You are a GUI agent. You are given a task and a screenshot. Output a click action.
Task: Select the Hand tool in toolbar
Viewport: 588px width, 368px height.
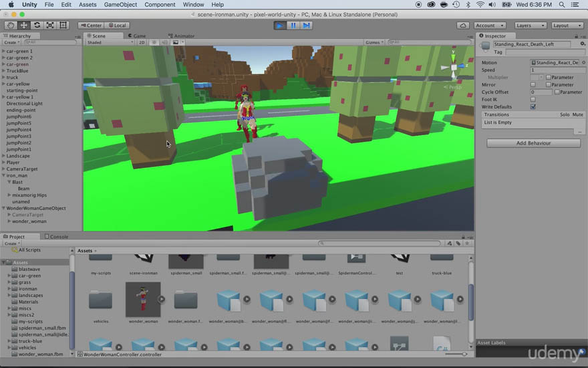click(11, 25)
